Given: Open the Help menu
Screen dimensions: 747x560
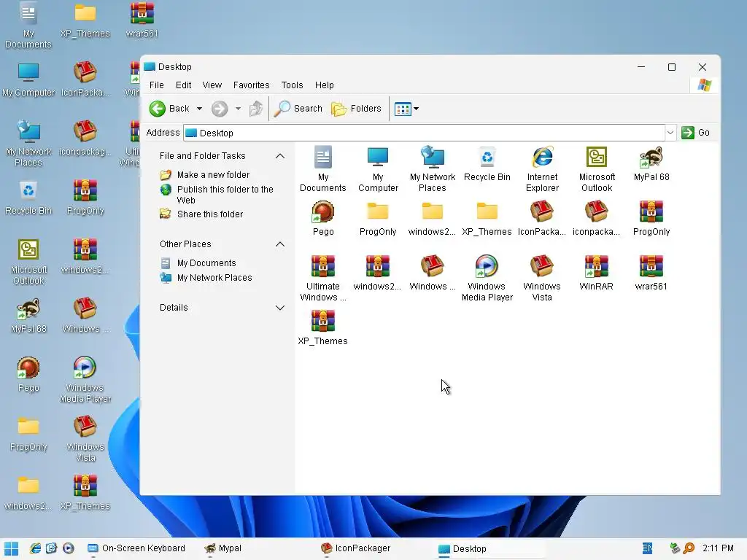Looking at the screenshot, I should (324, 85).
